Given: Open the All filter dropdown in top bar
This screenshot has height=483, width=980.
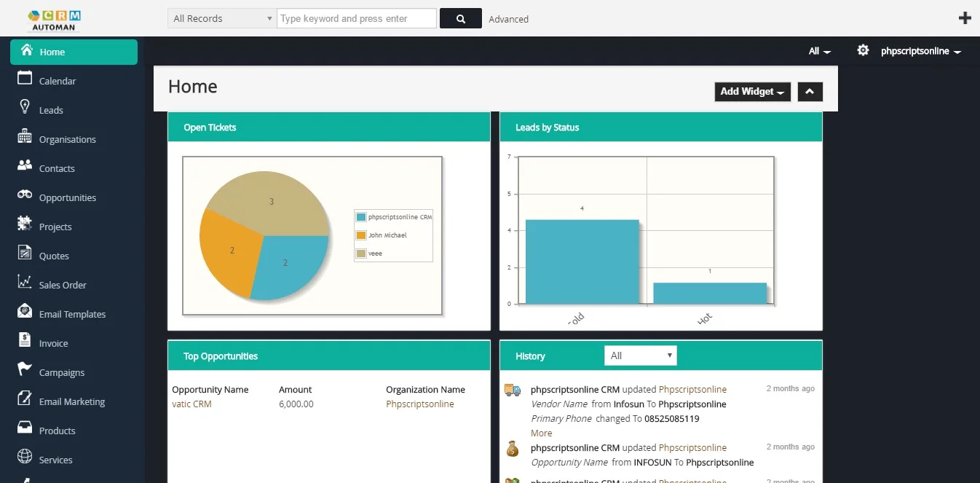Looking at the screenshot, I should pyautogui.click(x=819, y=51).
